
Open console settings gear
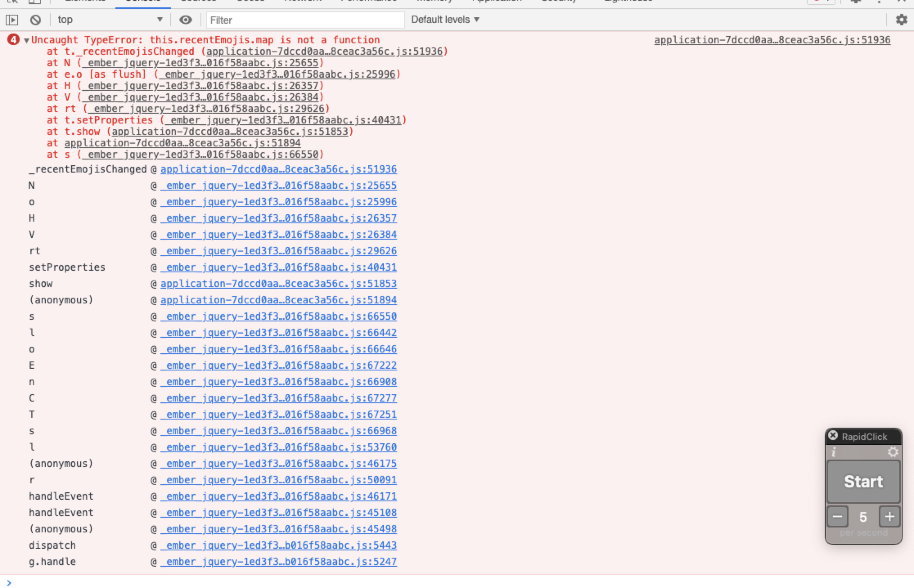click(901, 20)
